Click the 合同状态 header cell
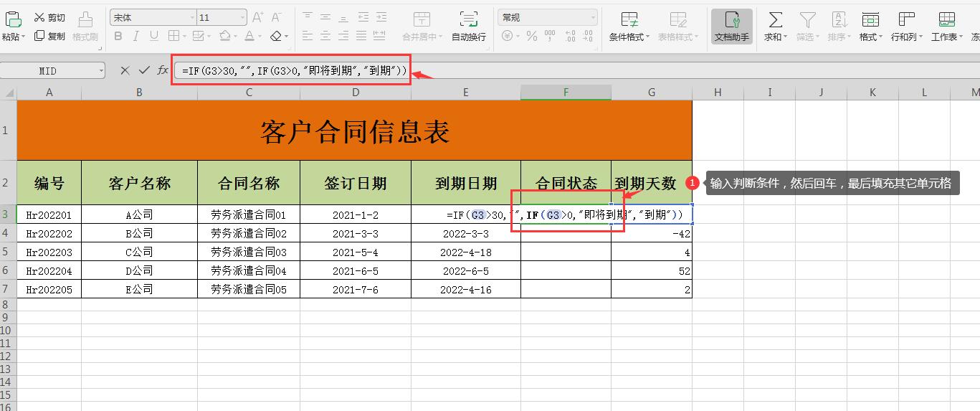980x411 pixels. [566, 183]
